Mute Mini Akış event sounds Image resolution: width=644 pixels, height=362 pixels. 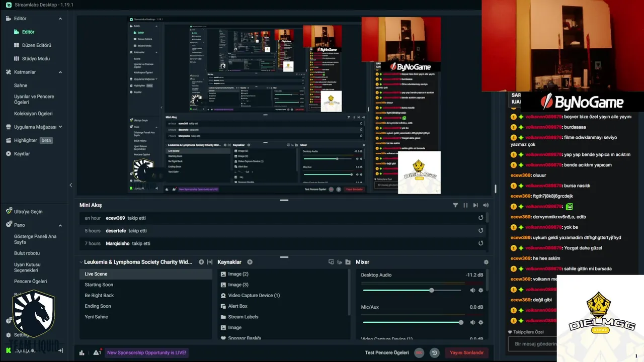click(486, 205)
